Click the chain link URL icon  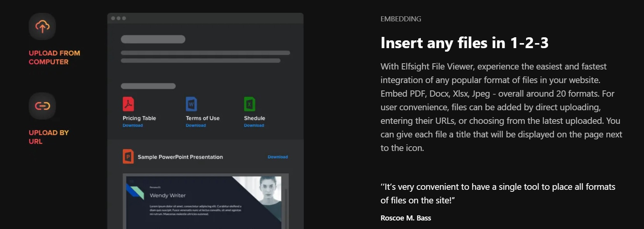(x=42, y=106)
